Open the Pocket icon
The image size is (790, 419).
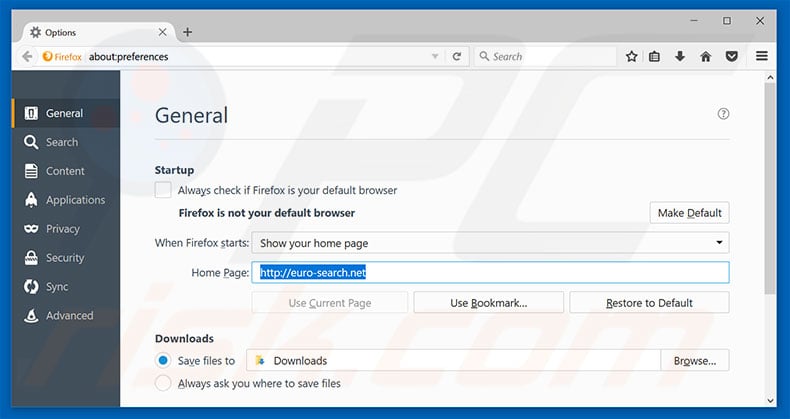pos(732,56)
